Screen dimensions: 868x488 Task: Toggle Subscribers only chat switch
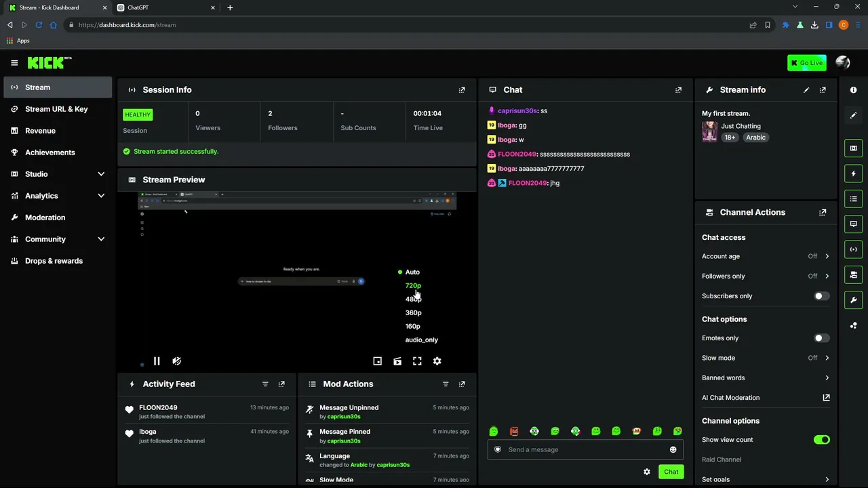tap(822, 296)
